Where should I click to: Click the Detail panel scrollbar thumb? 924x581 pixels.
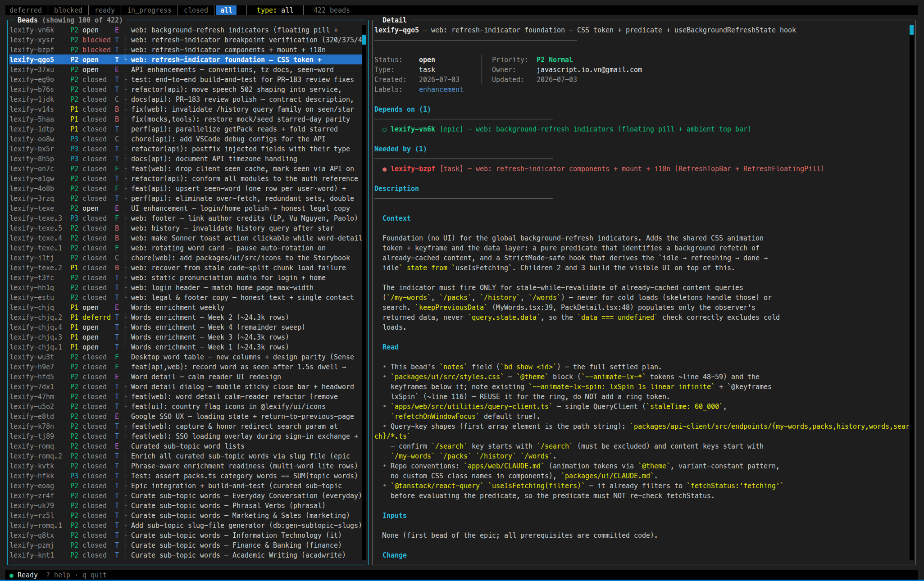[911, 30]
